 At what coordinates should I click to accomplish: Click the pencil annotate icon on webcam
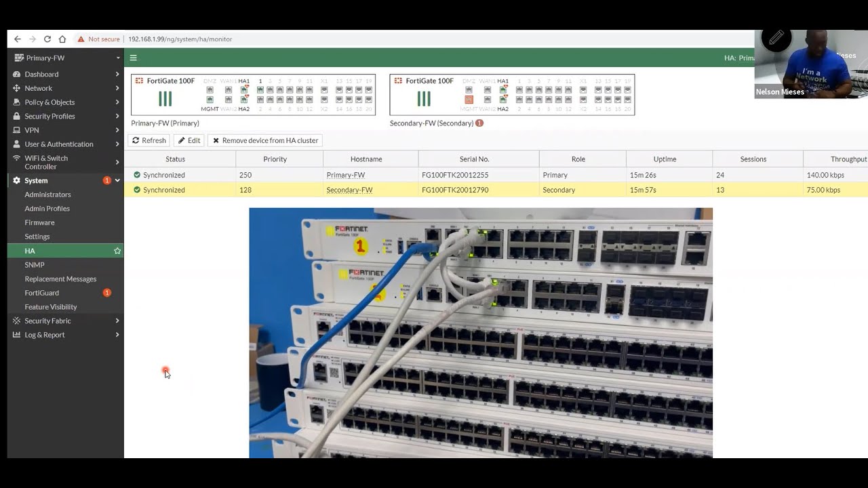[776, 39]
